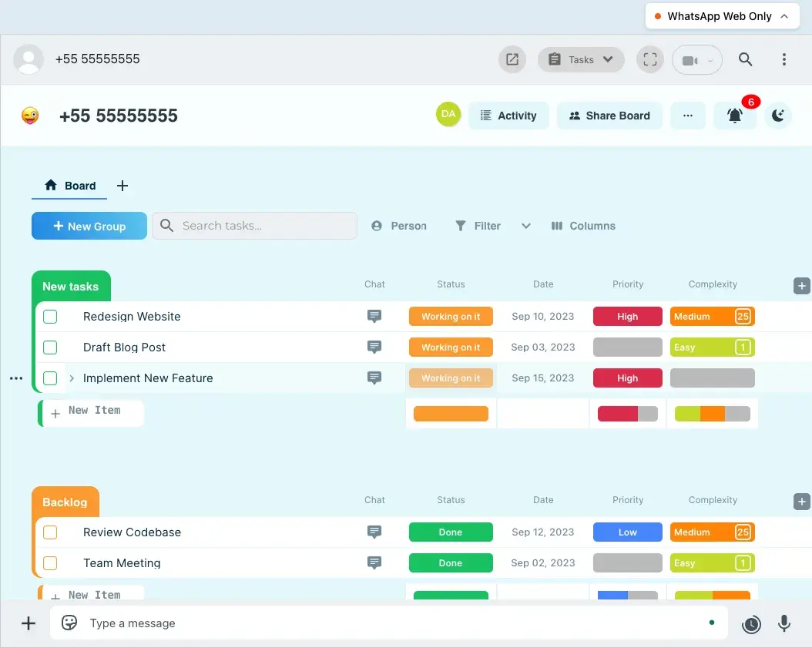Open chat comments for Redesign Website task
The width and height of the screenshot is (812, 648).
tap(374, 316)
